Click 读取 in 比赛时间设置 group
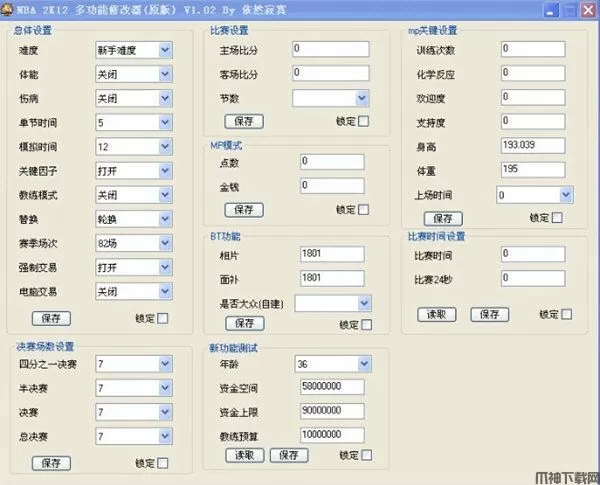The height and width of the screenshot is (485, 600). (x=437, y=315)
